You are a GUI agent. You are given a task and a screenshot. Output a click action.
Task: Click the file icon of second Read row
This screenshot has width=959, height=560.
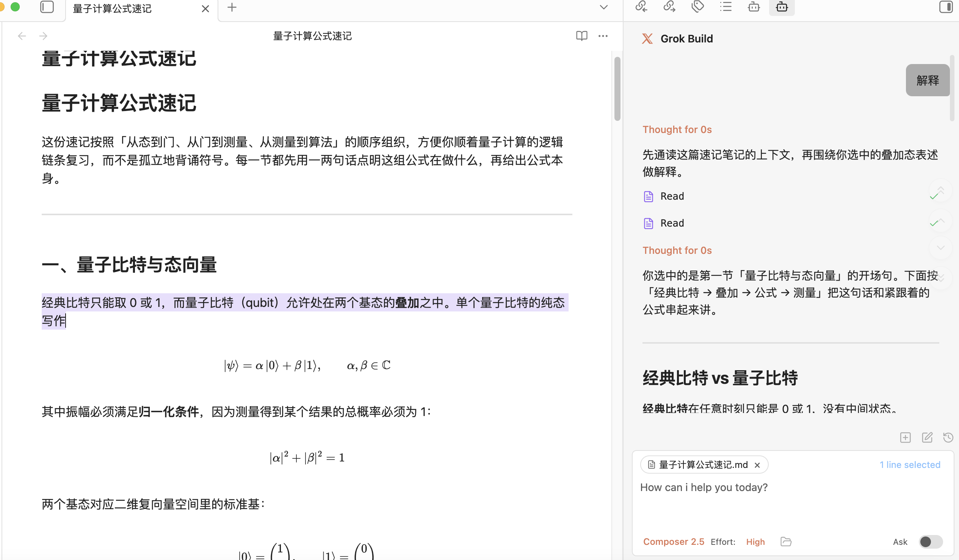point(649,223)
